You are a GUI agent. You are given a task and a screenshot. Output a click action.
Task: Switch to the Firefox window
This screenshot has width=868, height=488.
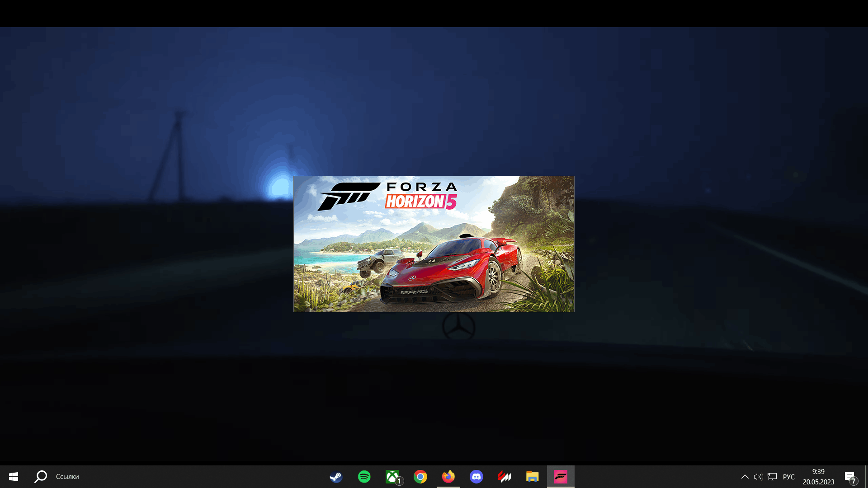point(448,477)
